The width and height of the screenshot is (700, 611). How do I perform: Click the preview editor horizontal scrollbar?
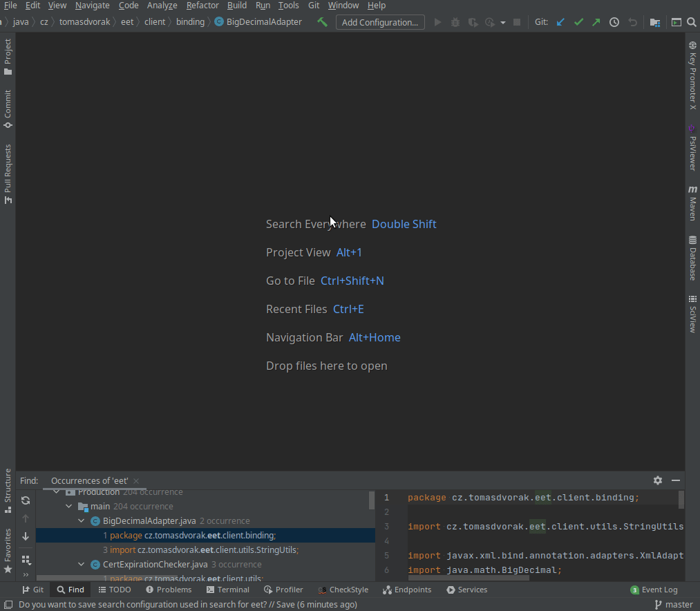(469, 578)
